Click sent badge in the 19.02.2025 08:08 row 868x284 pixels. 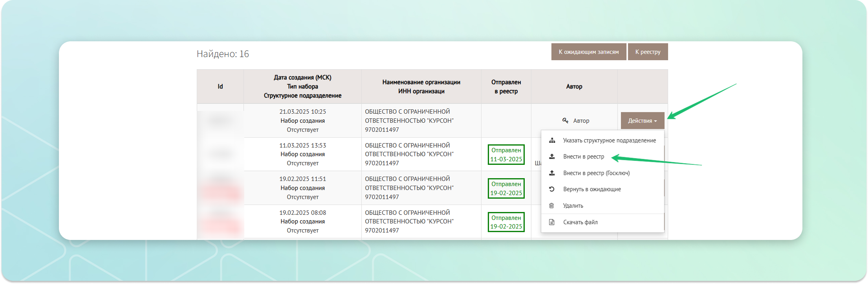[x=506, y=222]
